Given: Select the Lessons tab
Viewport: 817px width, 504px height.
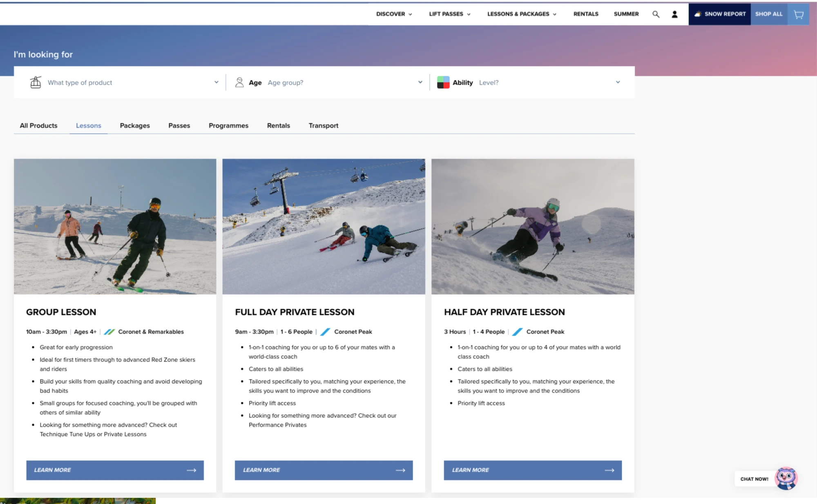Looking at the screenshot, I should coord(88,125).
